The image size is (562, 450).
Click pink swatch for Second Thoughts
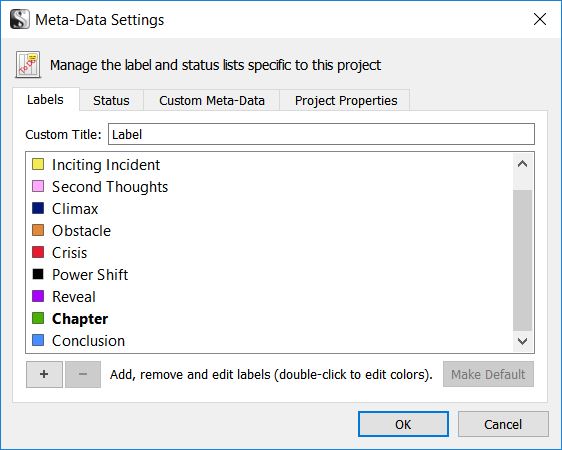[38, 186]
